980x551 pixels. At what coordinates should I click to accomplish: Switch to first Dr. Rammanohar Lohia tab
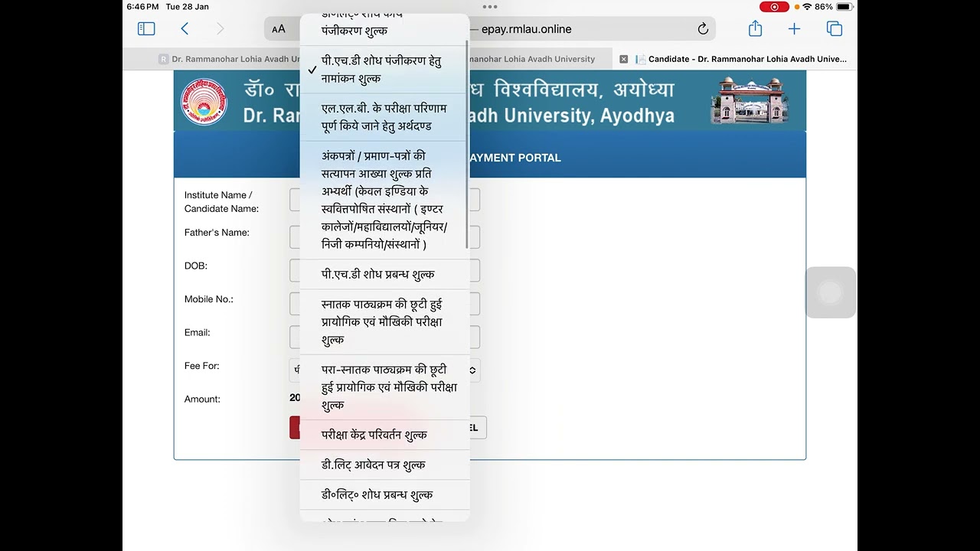click(230, 59)
